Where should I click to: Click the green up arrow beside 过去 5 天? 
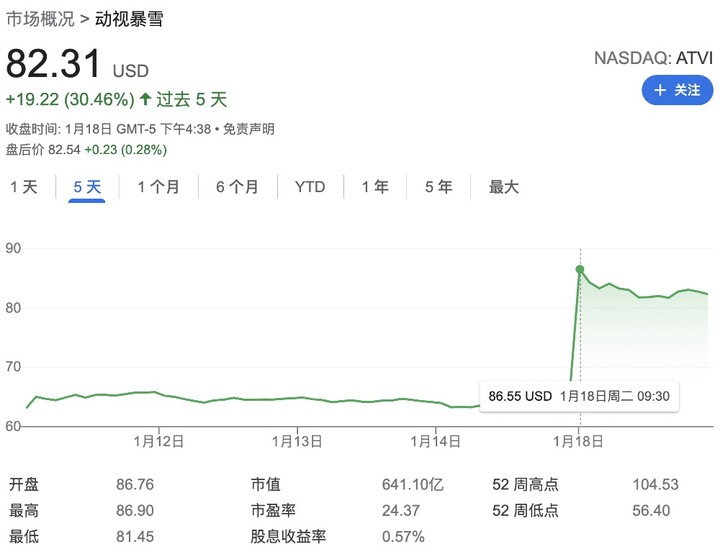point(146,99)
